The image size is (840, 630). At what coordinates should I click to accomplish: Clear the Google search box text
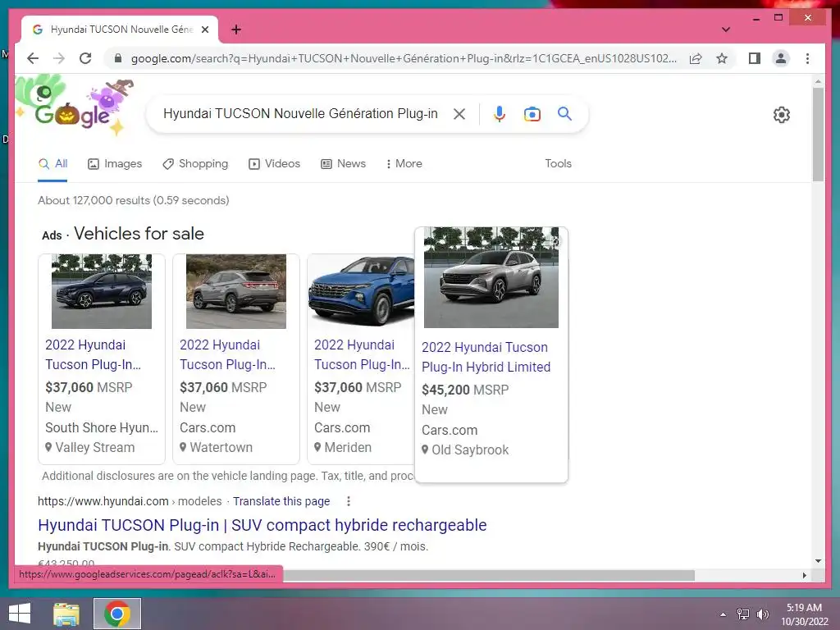tap(459, 114)
